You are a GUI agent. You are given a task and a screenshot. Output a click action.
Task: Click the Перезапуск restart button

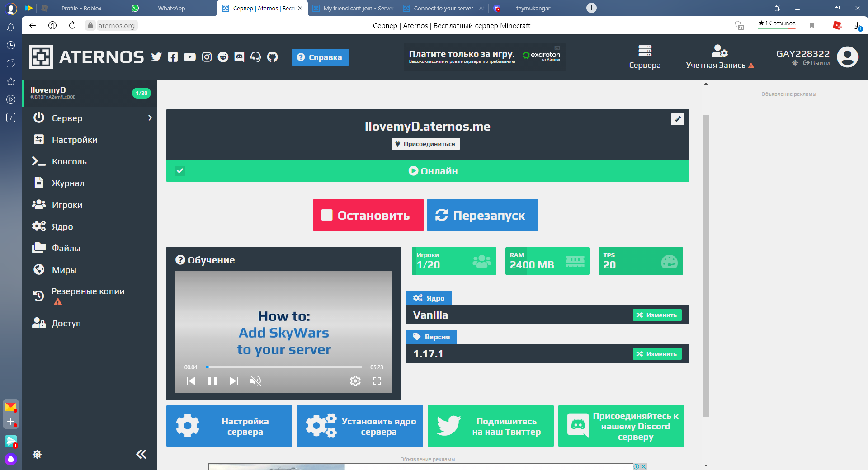[x=483, y=215]
